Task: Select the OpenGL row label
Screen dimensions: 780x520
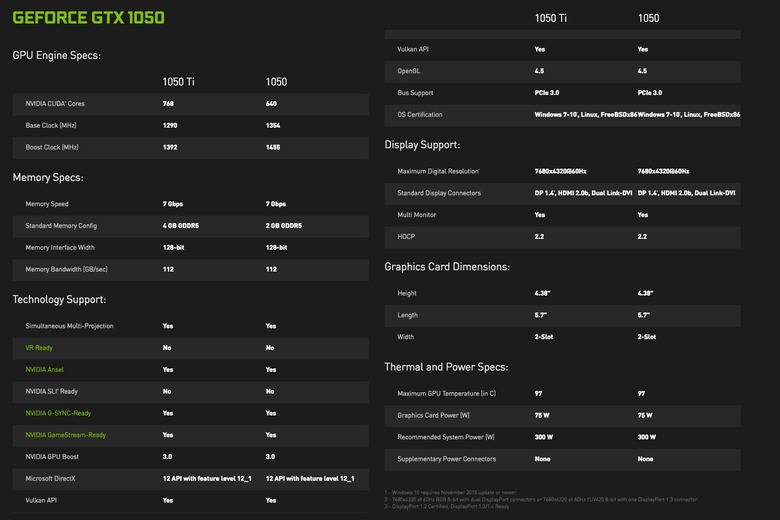Action: [x=409, y=71]
